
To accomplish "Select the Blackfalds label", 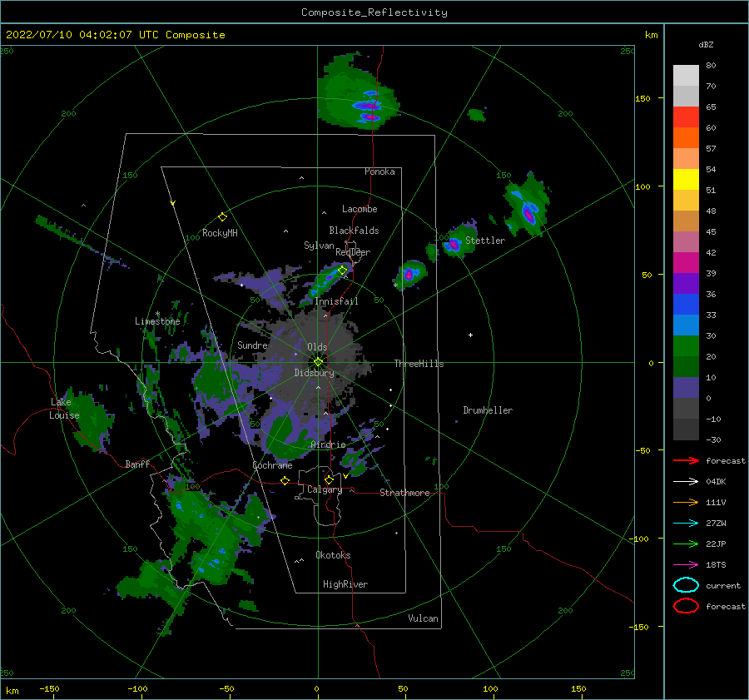I will [354, 231].
